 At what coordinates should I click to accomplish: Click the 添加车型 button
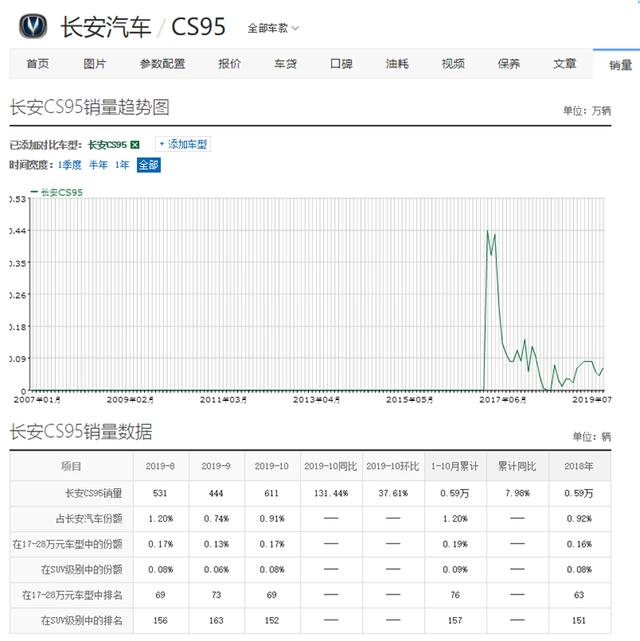pyautogui.click(x=183, y=144)
